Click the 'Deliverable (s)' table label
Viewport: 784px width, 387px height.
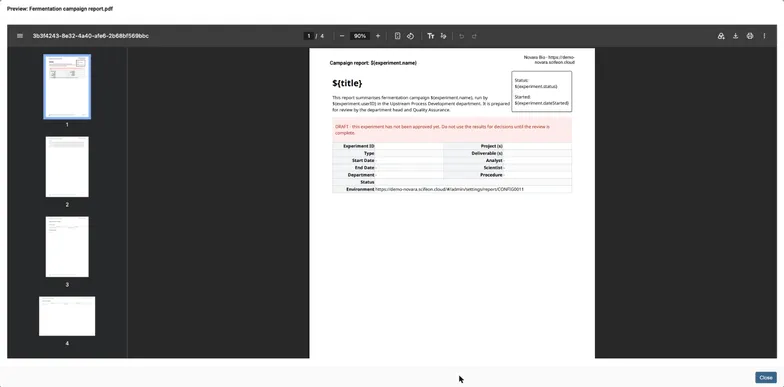pyautogui.click(x=487, y=154)
